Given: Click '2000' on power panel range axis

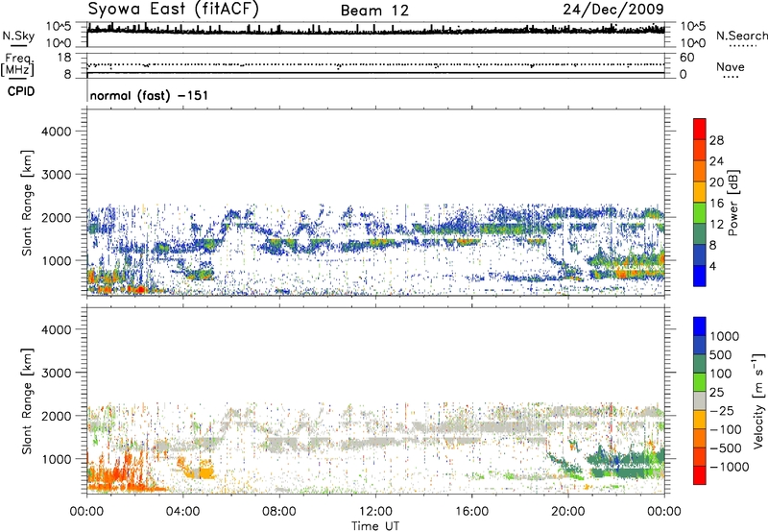Looking at the screenshot, I should coord(56,217).
